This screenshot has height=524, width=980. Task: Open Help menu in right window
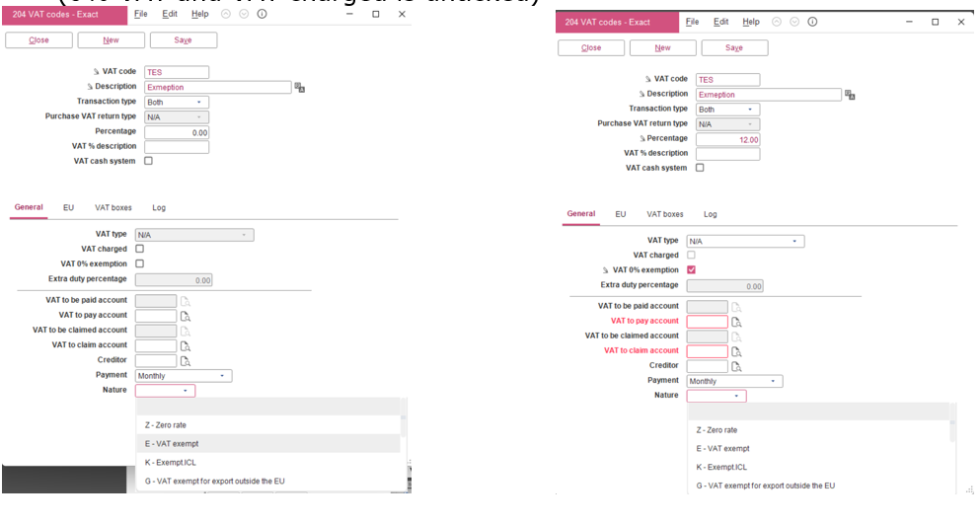751,22
